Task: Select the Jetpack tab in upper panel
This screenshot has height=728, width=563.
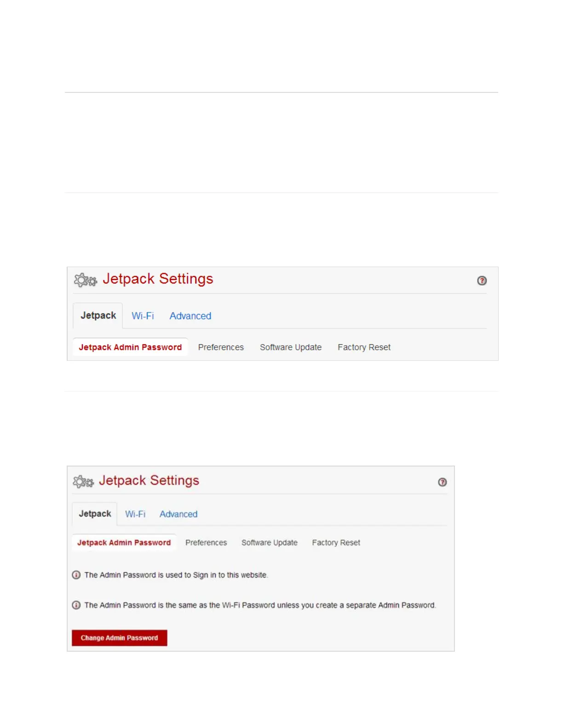Action: point(98,316)
